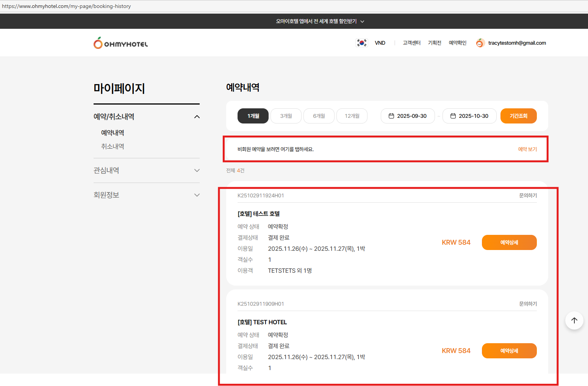
Task: Select the 12개월 period filter
Action: (x=352, y=116)
